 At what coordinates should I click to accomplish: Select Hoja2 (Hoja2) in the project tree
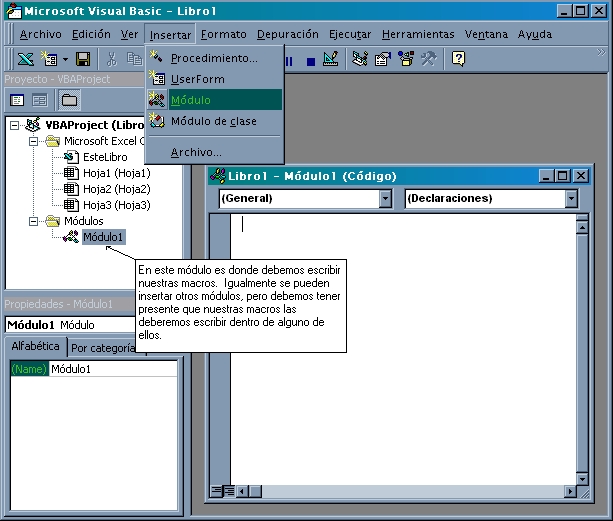click(x=116, y=189)
